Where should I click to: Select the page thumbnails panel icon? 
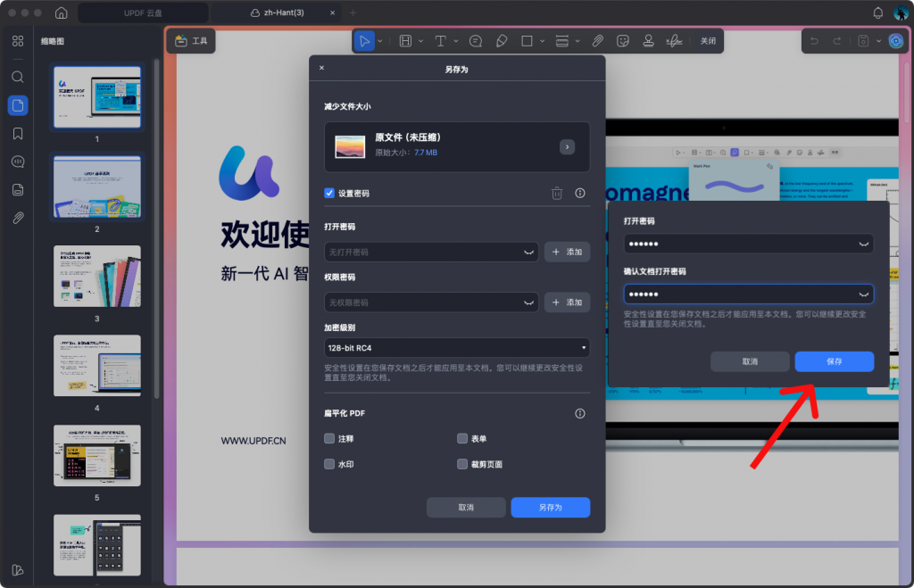point(18,105)
